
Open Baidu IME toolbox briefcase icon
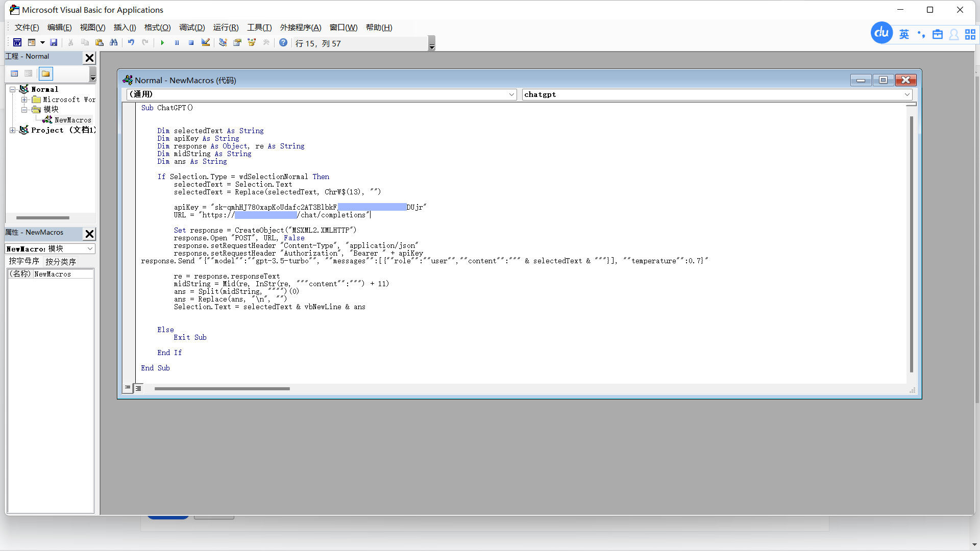938,34
